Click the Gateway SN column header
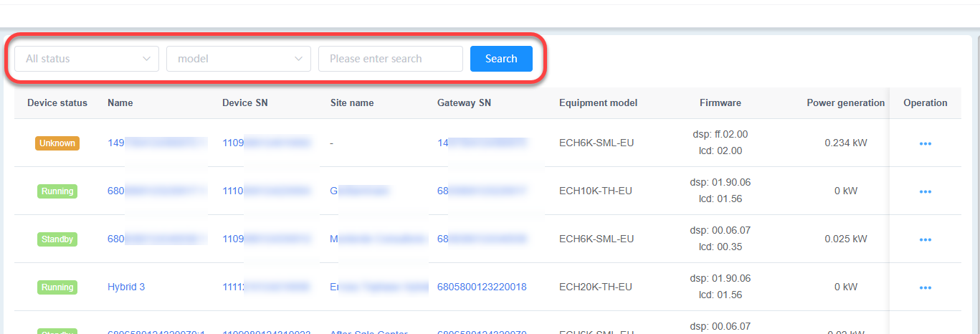The height and width of the screenshot is (334, 980). coord(464,102)
